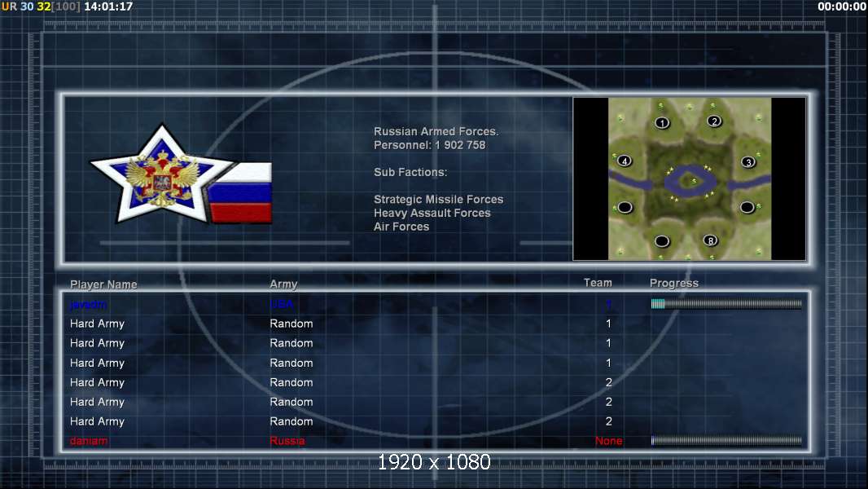Select start position 2 on the map
The image size is (868, 489).
(x=714, y=121)
